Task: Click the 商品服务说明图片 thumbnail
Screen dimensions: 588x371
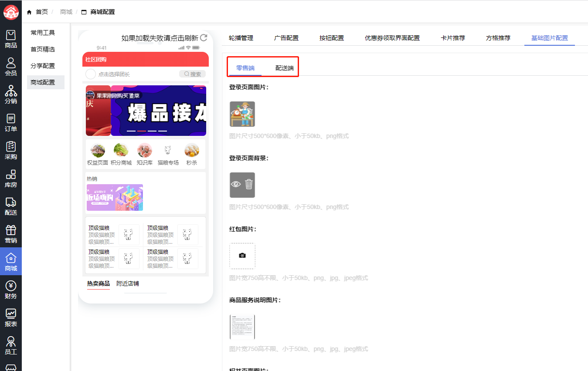Action: click(x=242, y=327)
